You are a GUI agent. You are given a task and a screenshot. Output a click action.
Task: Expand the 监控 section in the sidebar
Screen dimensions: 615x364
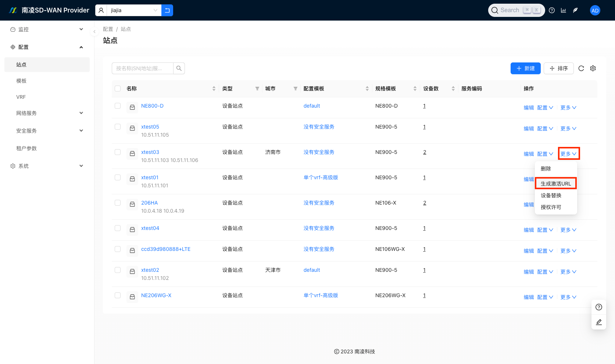[x=47, y=29]
